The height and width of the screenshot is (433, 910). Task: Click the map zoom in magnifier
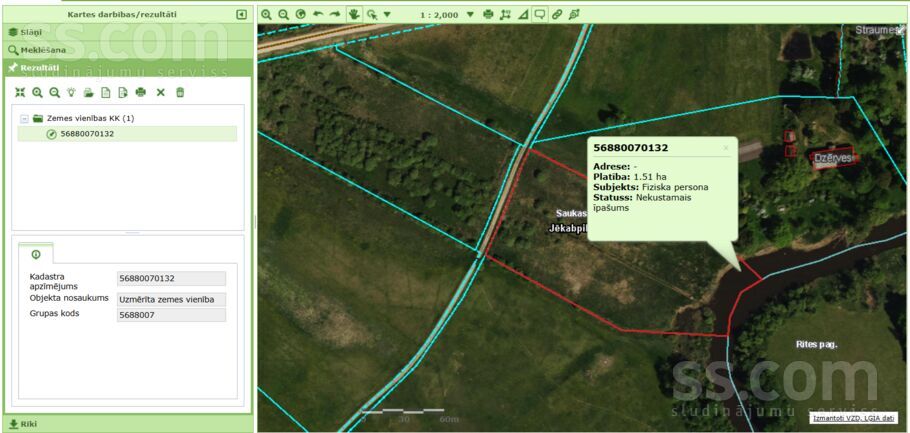click(x=266, y=15)
